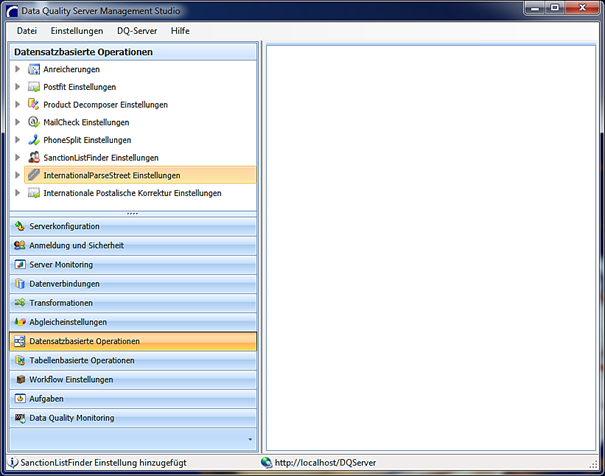The width and height of the screenshot is (605, 476).
Task: Click the application logo in title bar
Action: (x=12, y=11)
